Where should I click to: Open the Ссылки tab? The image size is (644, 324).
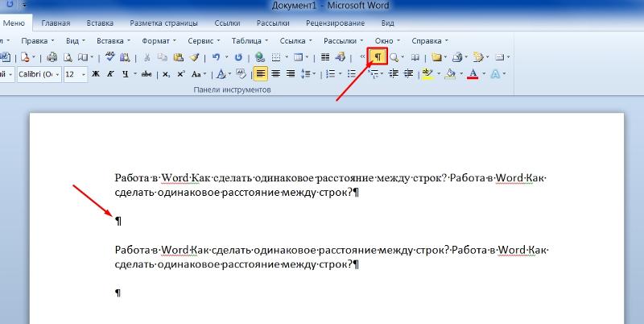[227, 23]
